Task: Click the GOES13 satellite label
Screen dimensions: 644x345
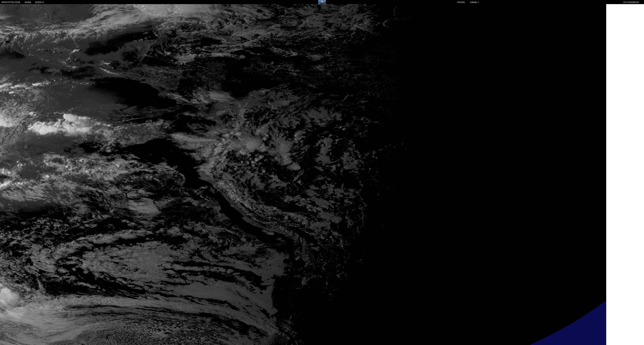Action: pos(39,2)
